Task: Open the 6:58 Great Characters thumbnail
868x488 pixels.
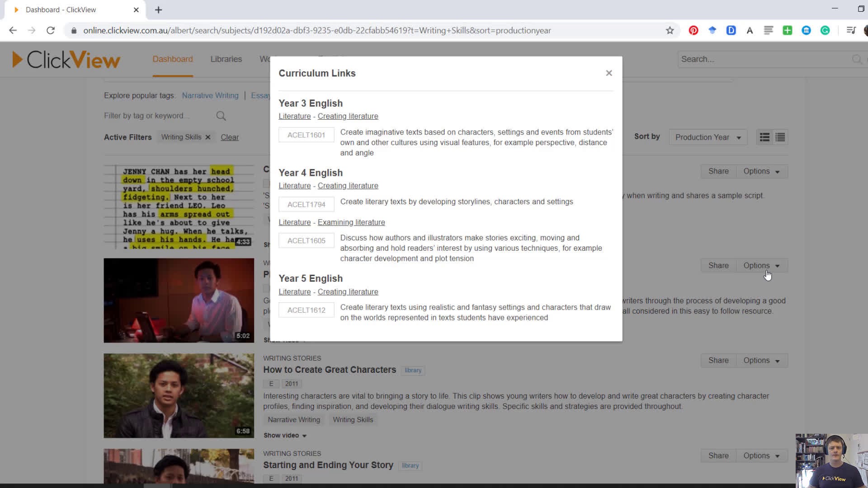Action: [x=179, y=396]
